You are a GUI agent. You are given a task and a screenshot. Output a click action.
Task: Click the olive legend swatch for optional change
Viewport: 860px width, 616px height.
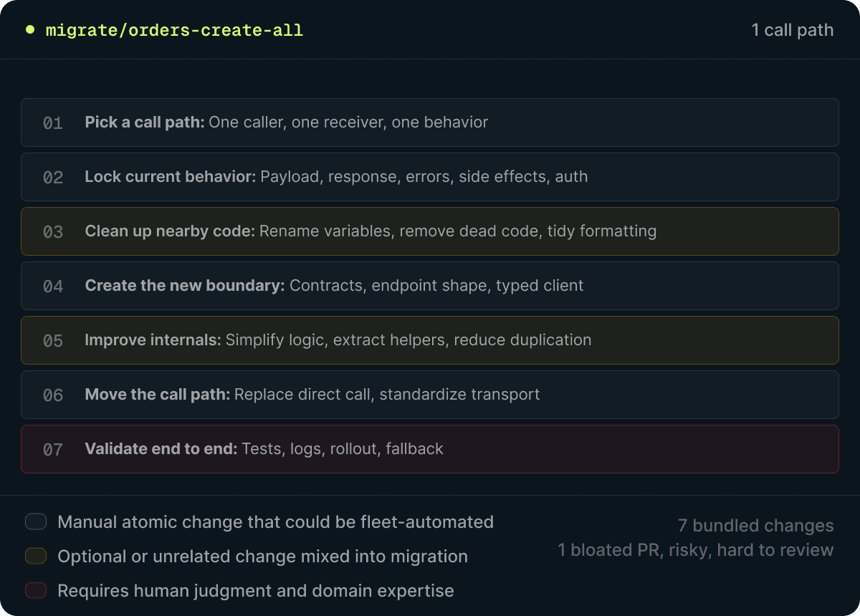point(36,556)
